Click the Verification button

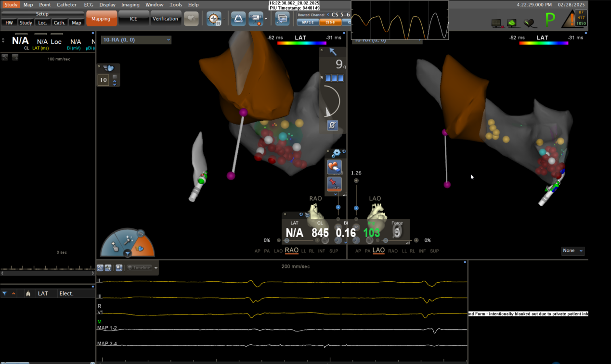[165, 19]
